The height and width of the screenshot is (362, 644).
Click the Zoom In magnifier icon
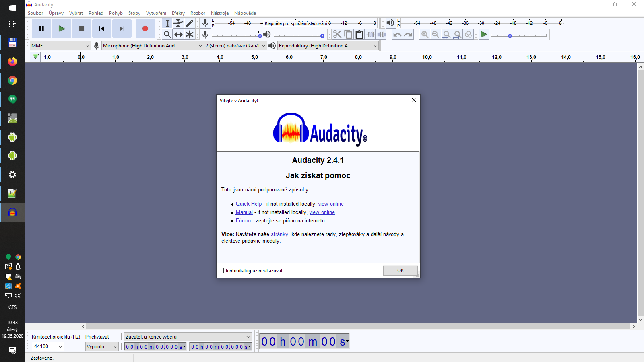(425, 35)
